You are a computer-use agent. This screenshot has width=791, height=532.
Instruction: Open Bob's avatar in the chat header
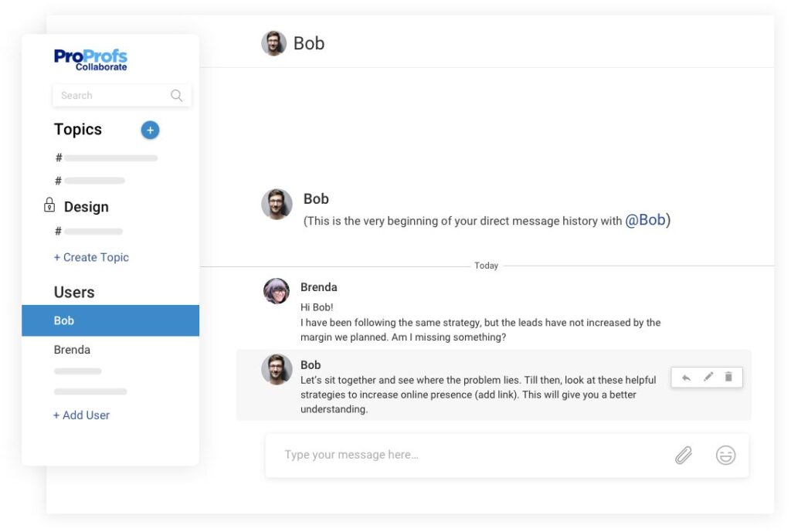(x=274, y=43)
